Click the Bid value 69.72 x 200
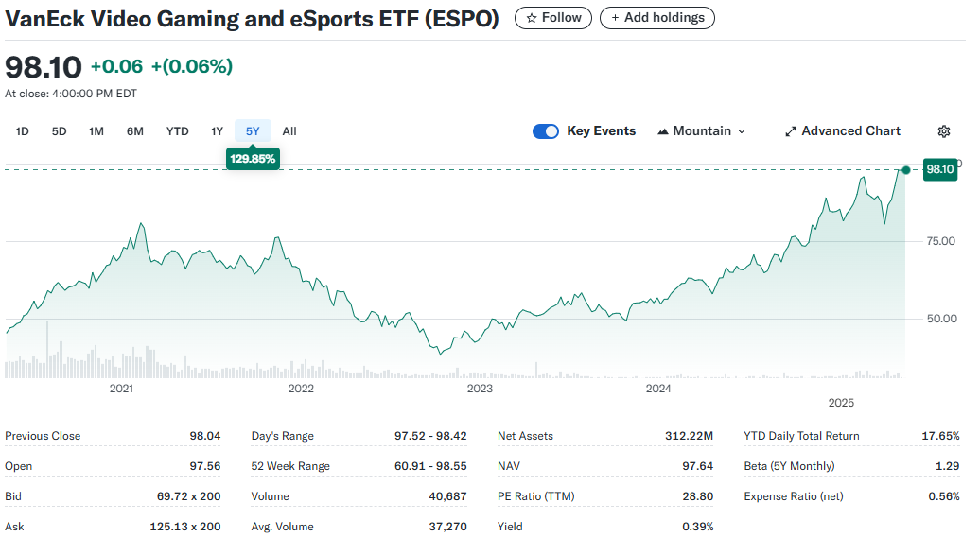 pos(189,496)
